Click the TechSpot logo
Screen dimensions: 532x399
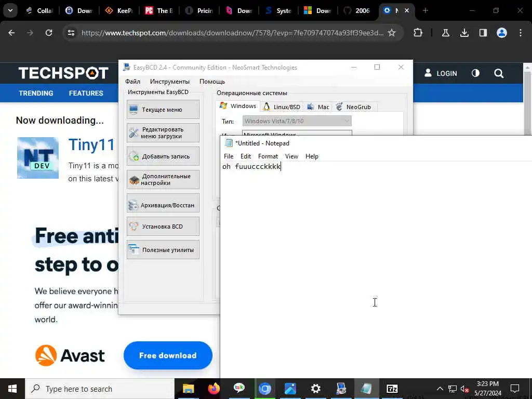click(63, 73)
